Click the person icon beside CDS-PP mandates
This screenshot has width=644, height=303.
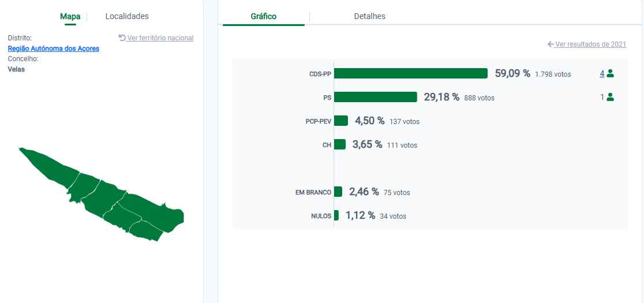[610, 73]
